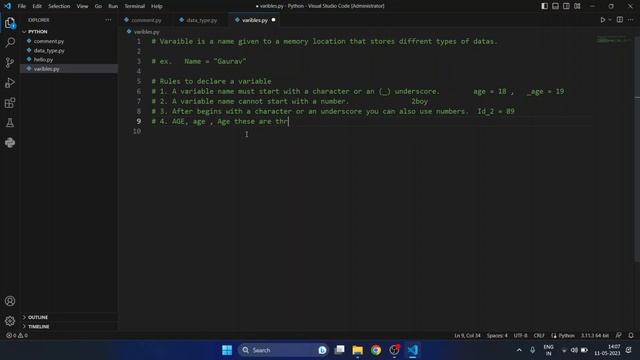
Task: Open Google Chrome from the taskbar
Action: 376,350
